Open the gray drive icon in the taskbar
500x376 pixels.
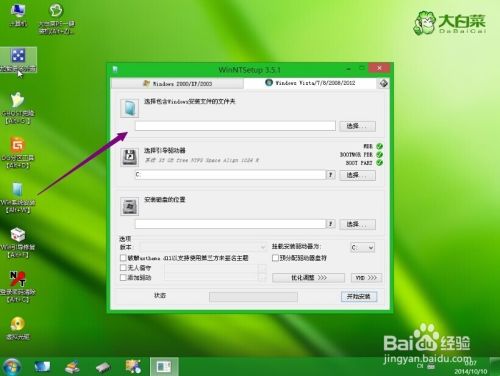tap(103, 367)
